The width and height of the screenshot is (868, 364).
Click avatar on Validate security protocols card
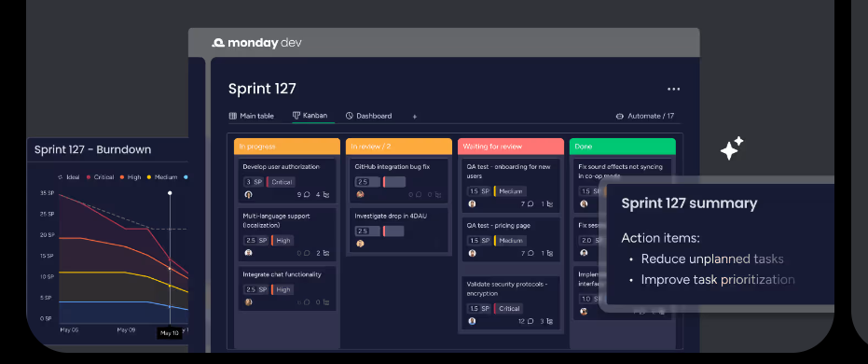coord(472,321)
